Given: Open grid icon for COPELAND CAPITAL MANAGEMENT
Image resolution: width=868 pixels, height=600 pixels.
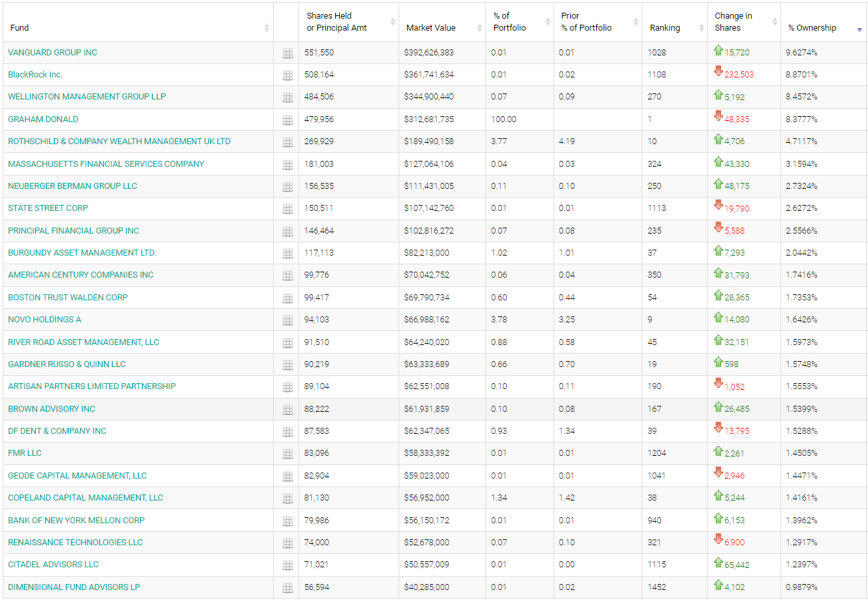Looking at the screenshot, I should coord(288,499).
